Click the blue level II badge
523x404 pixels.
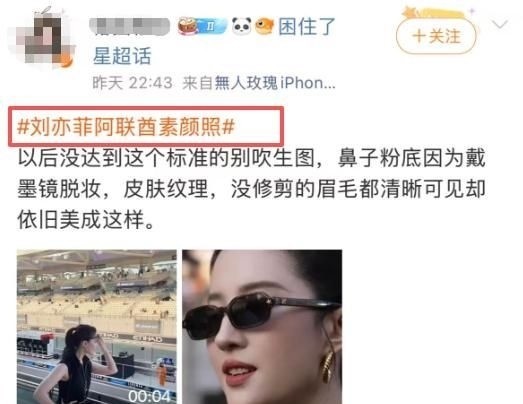[213, 26]
